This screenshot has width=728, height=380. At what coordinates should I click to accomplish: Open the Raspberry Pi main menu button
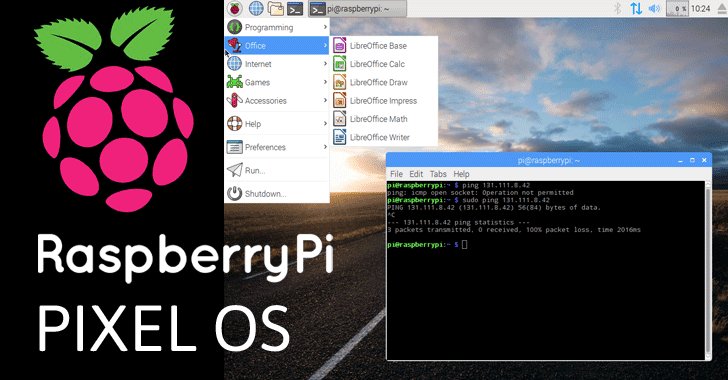click(235, 8)
